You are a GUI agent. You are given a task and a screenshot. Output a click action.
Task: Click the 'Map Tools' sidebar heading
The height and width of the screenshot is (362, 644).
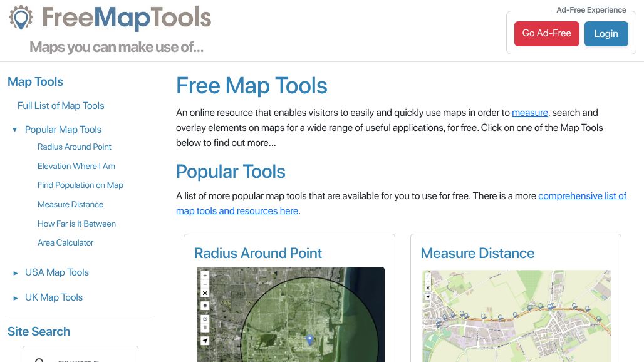(x=35, y=81)
